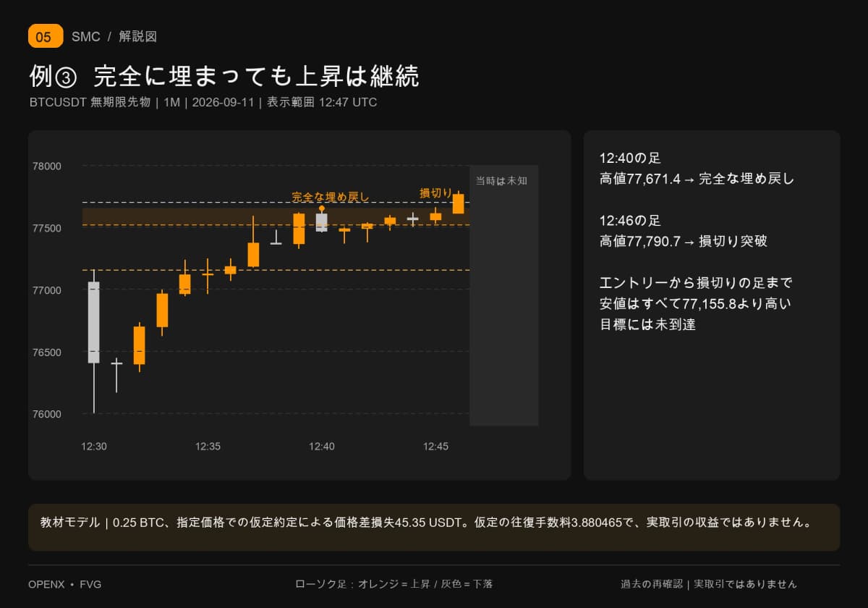Click the 解説図 breadcrumb label
The width and height of the screenshot is (868, 608).
(x=137, y=37)
